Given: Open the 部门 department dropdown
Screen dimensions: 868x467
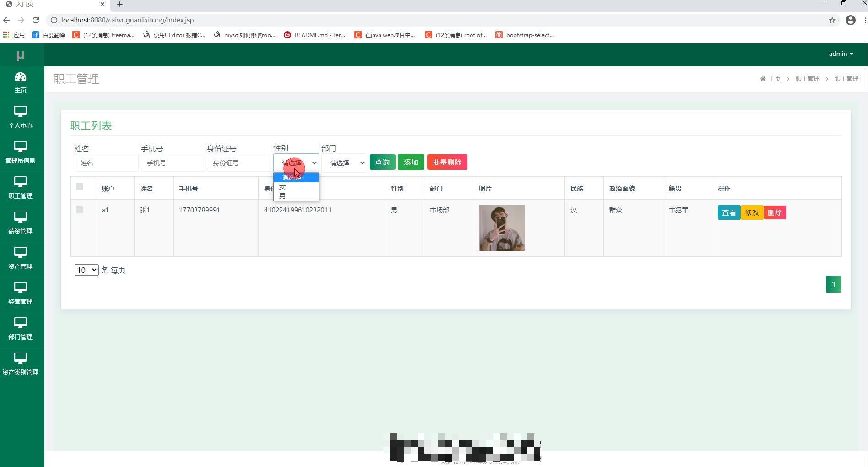Looking at the screenshot, I should point(344,163).
